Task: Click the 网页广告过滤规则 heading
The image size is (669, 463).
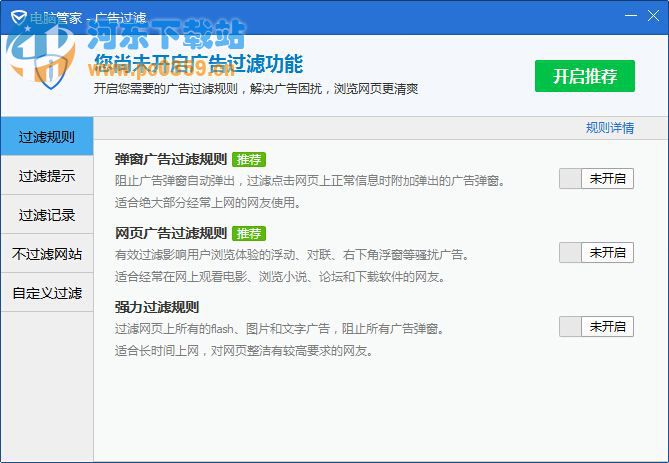Action: pos(171,234)
